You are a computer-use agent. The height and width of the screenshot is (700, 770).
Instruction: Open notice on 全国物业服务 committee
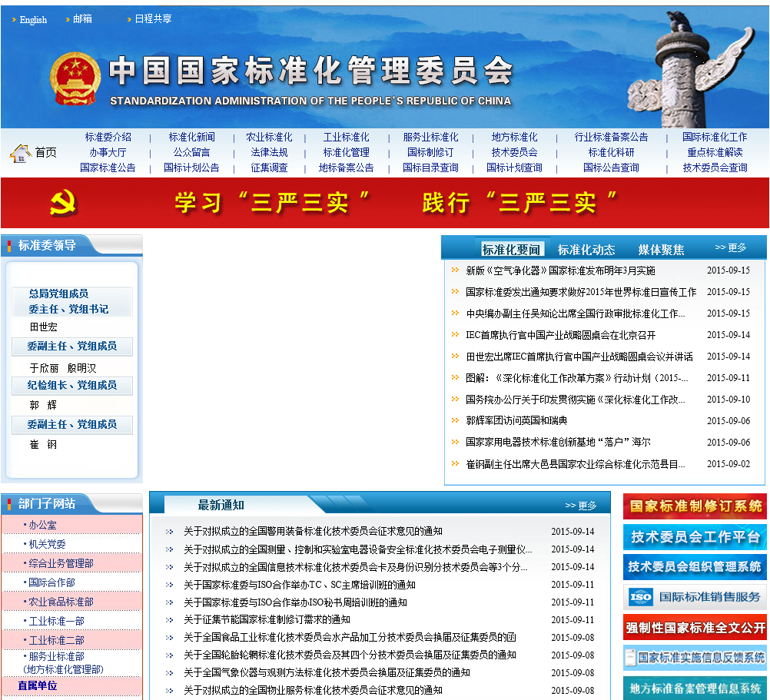(313, 690)
